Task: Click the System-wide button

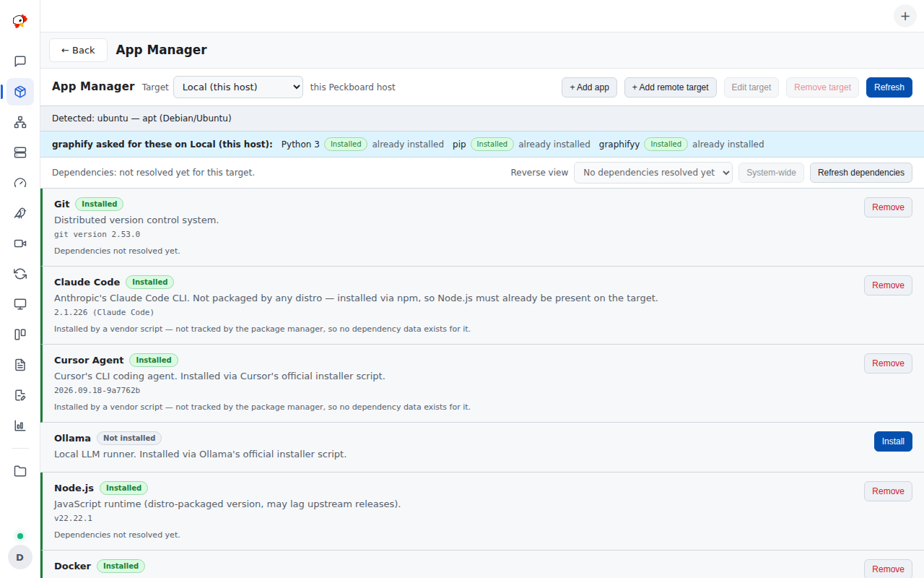Action: 771,173
